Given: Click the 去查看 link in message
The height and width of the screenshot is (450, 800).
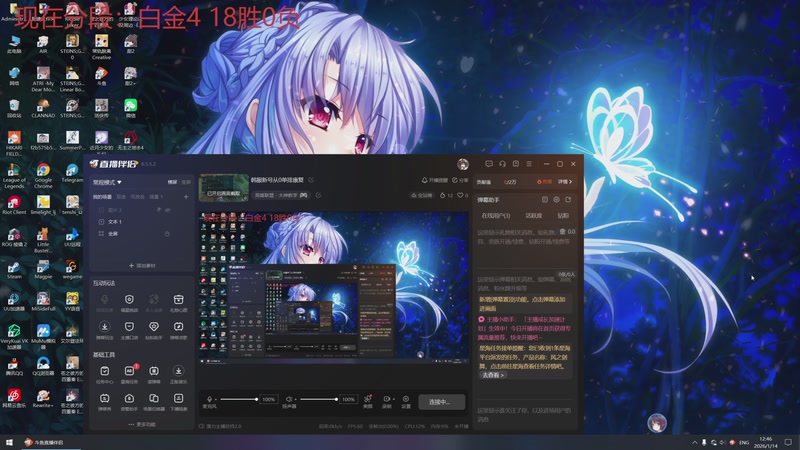Looking at the screenshot, I should pos(493,375).
